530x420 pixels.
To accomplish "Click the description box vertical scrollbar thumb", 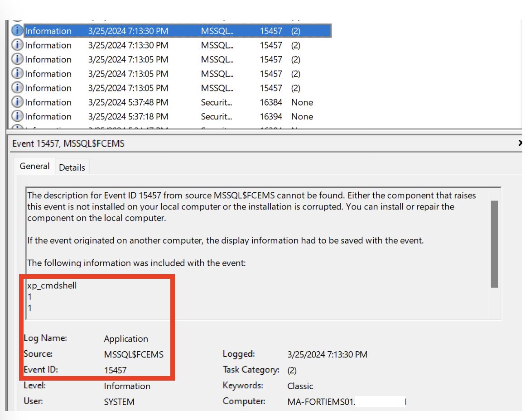I will coord(494,244).
